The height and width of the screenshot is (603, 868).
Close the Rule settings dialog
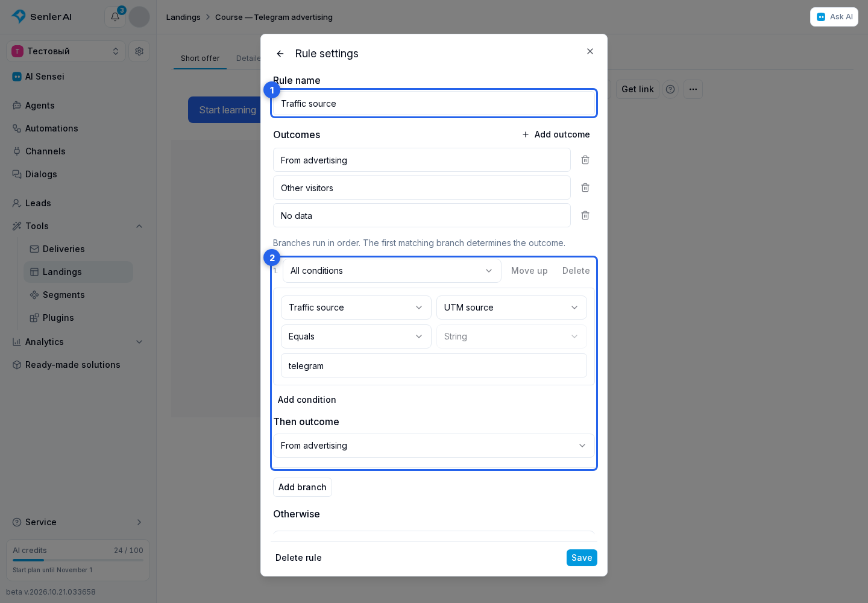tap(590, 51)
